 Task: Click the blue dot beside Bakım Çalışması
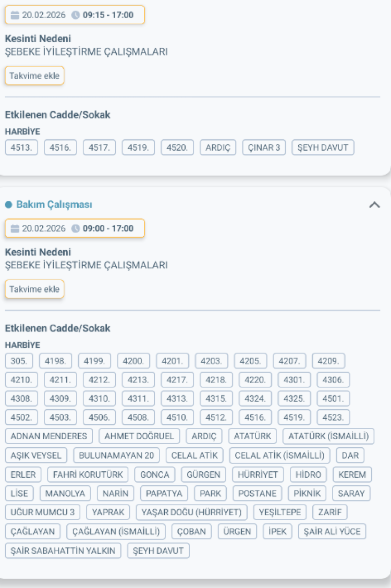8,205
